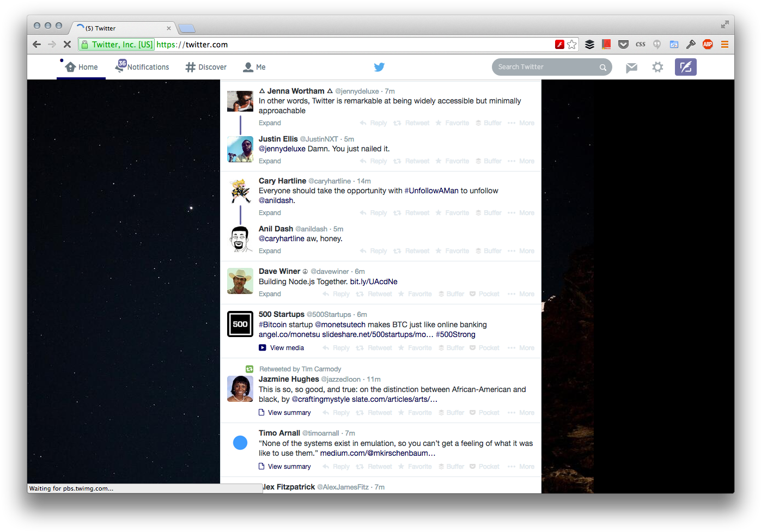Open the bit.ly/UAcdNe link
The image size is (761, 532).
(374, 282)
